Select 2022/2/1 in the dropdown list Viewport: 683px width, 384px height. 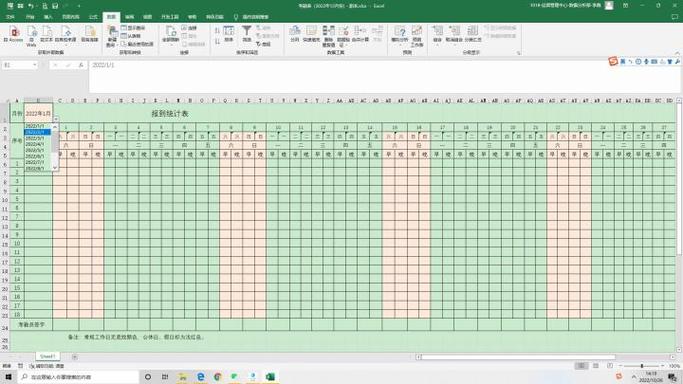coord(37,132)
